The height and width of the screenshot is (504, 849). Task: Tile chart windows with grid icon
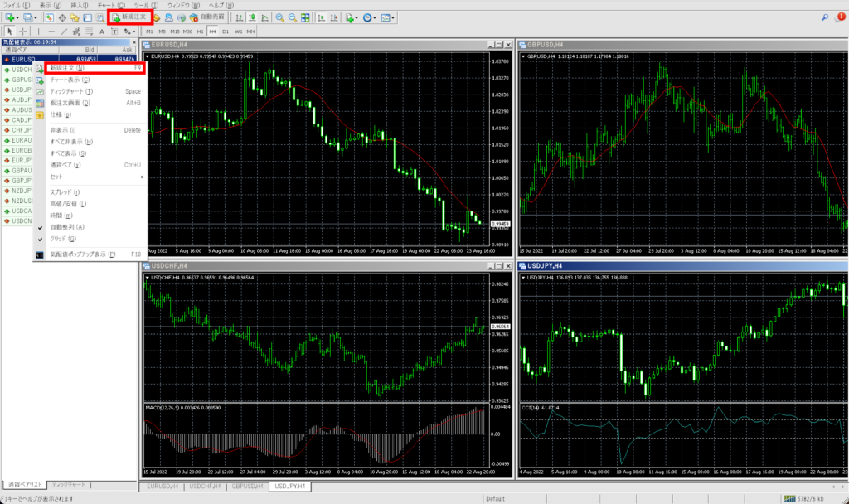(305, 18)
